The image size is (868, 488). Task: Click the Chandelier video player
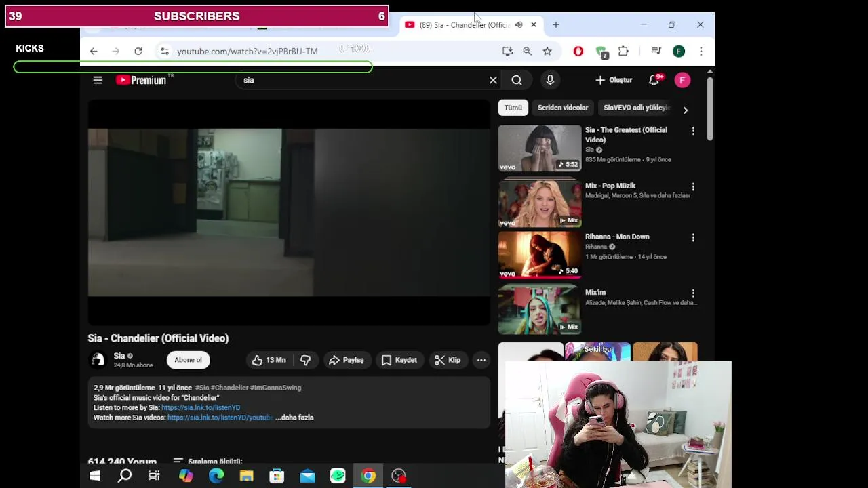click(289, 213)
